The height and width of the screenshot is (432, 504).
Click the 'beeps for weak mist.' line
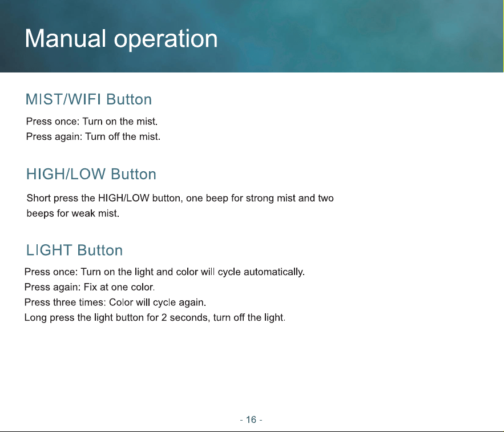pyautogui.click(x=73, y=213)
